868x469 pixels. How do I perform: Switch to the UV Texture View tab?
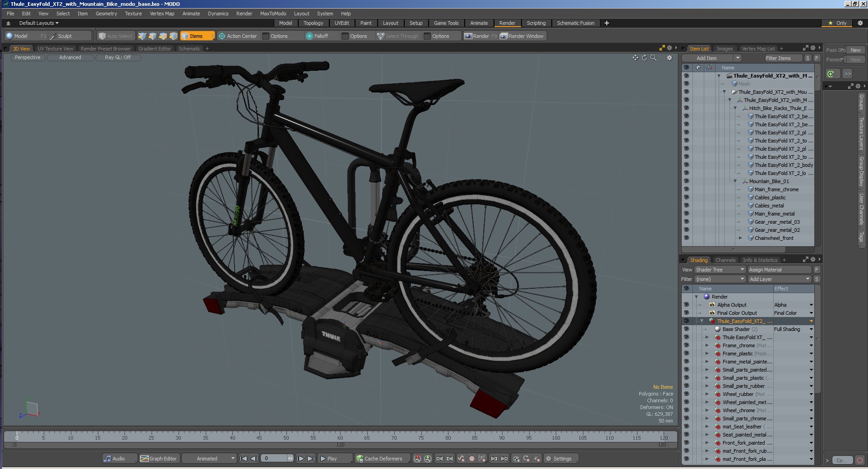tap(55, 49)
